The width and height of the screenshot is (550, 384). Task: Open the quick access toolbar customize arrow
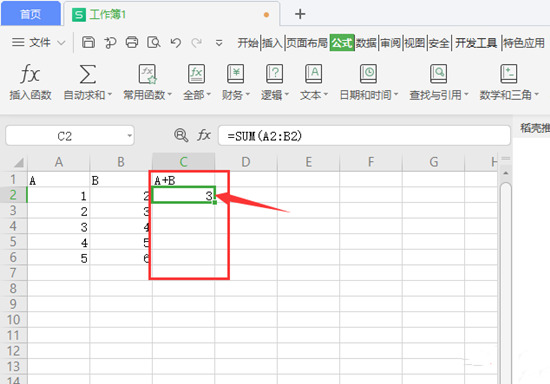pyautogui.click(x=219, y=43)
